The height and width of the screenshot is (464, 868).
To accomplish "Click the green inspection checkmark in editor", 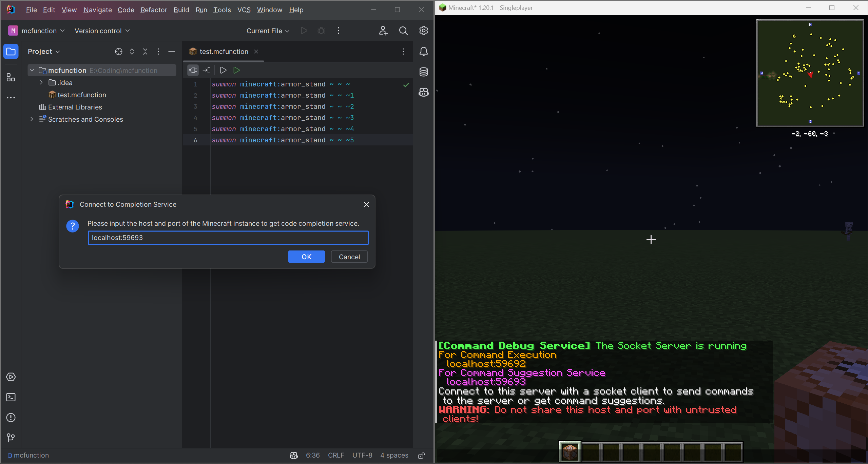I will coord(406,85).
